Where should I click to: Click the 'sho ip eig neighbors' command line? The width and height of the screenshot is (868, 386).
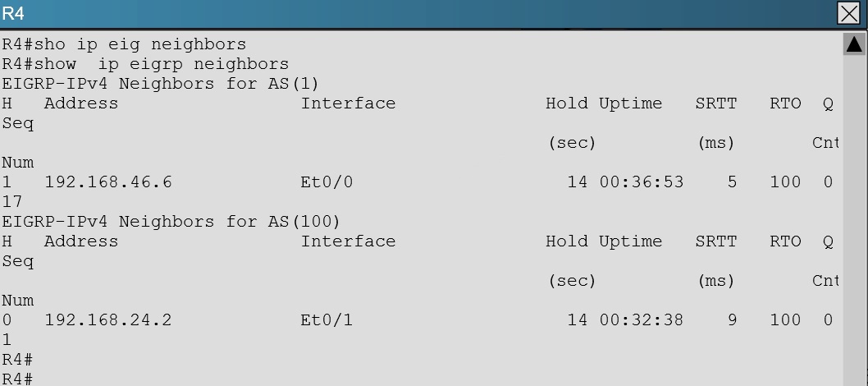tap(124, 44)
